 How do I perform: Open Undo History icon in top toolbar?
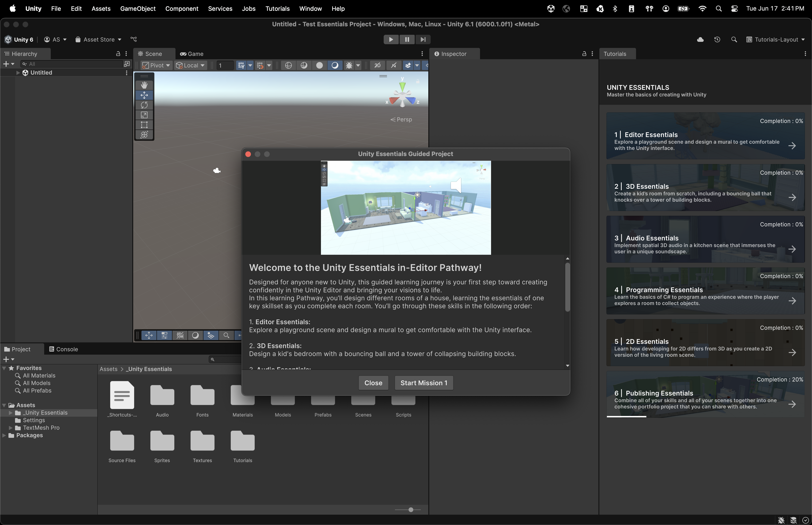[x=717, y=39]
